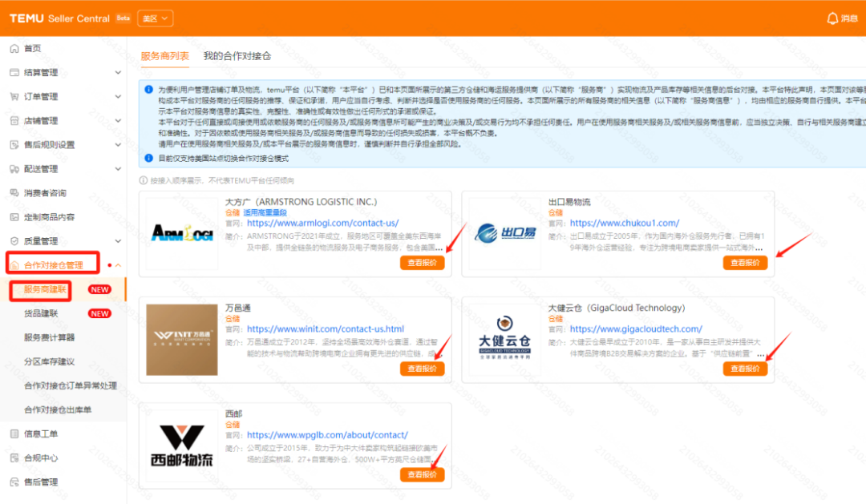Click 万邑通 card title

coord(238,308)
